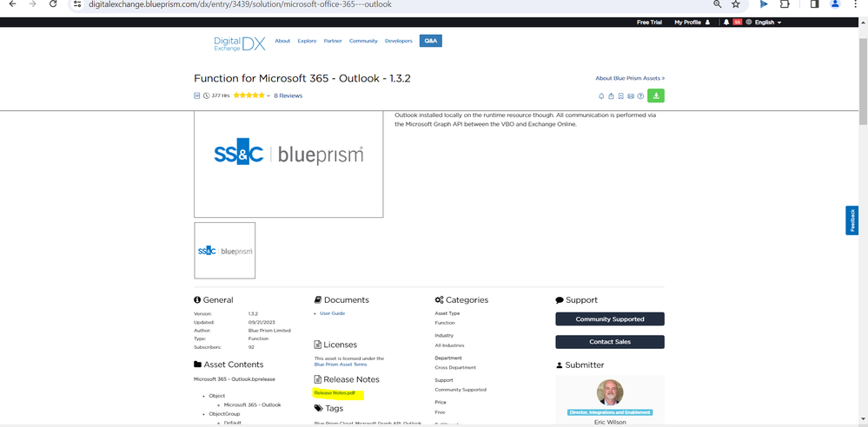Image resolution: width=868 pixels, height=427 pixels.
Task: Click the blue Feedback side tab
Action: click(852, 220)
